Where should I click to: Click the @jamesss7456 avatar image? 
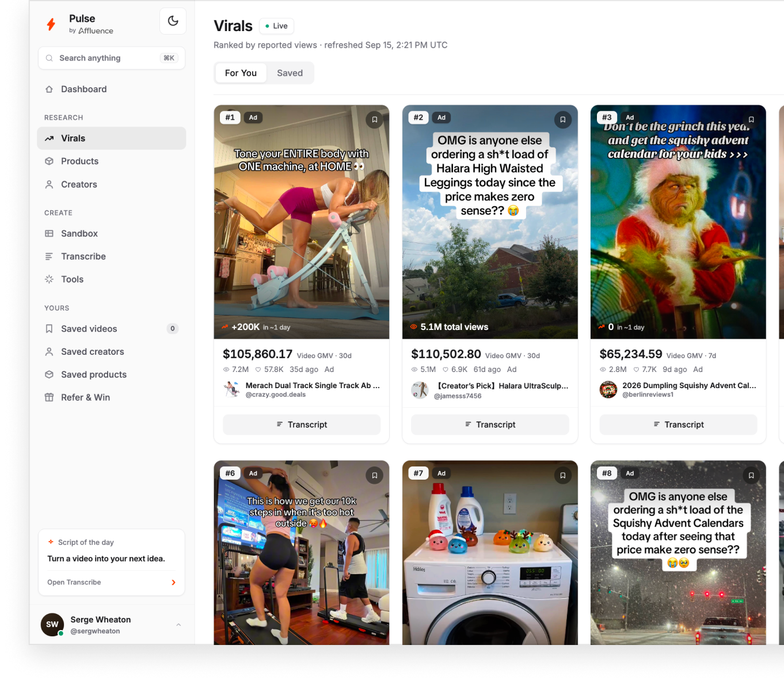pyautogui.click(x=420, y=390)
